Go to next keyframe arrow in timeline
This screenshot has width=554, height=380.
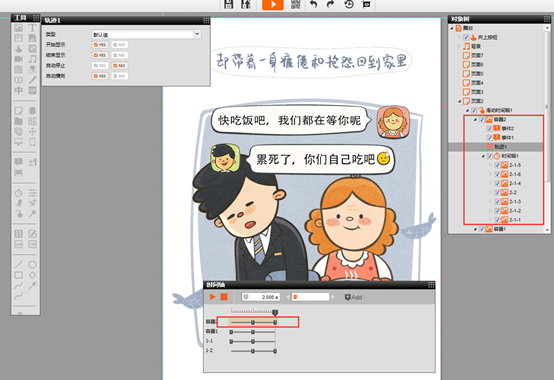(332, 297)
